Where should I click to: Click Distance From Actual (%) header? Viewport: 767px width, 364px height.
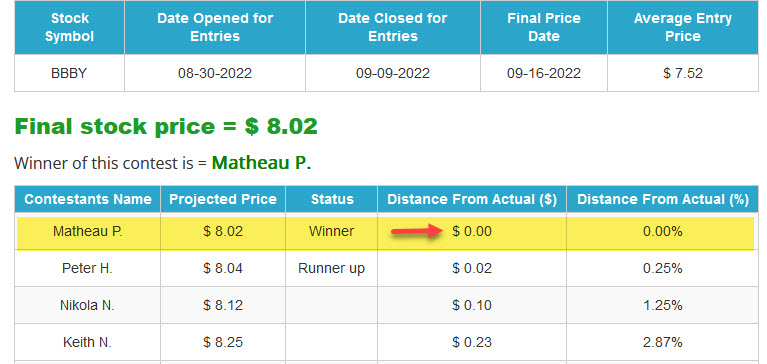[663, 199]
